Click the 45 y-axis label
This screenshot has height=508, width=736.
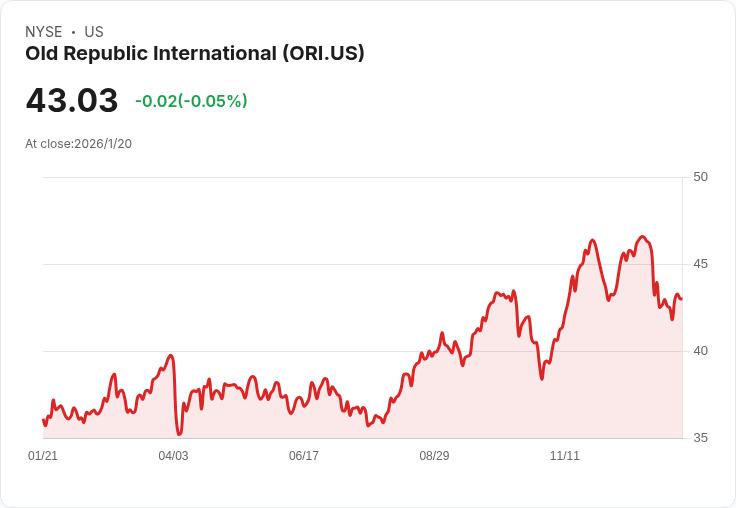click(700, 264)
